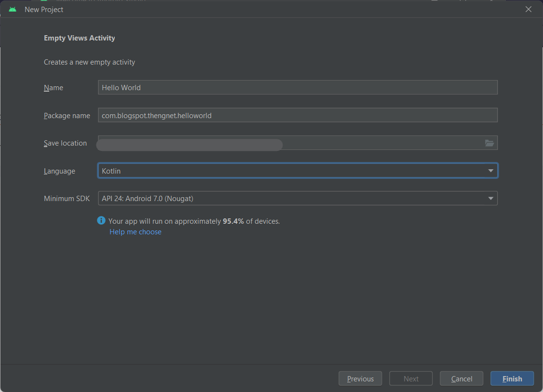Click the 'Creates a new empty activity' text
This screenshot has height=392, width=543.
point(89,62)
